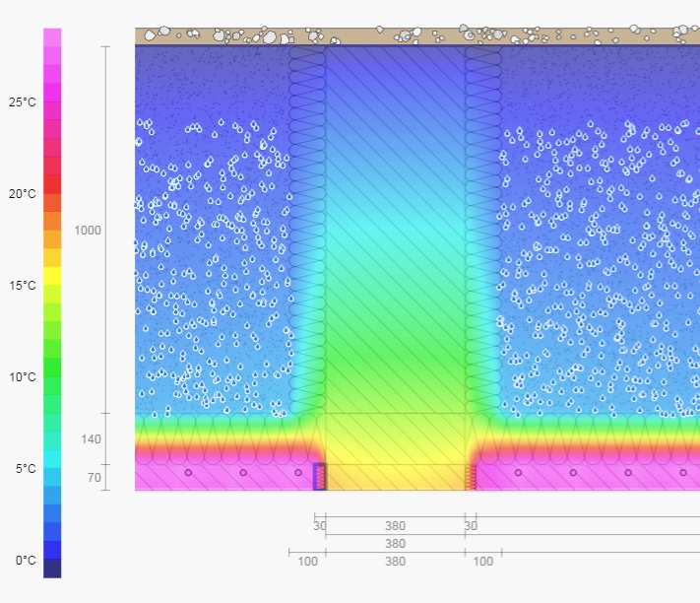The image size is (700, 603).
Task: Select the 30 dimension label right of the wall
Action: [x=471, y=526]
